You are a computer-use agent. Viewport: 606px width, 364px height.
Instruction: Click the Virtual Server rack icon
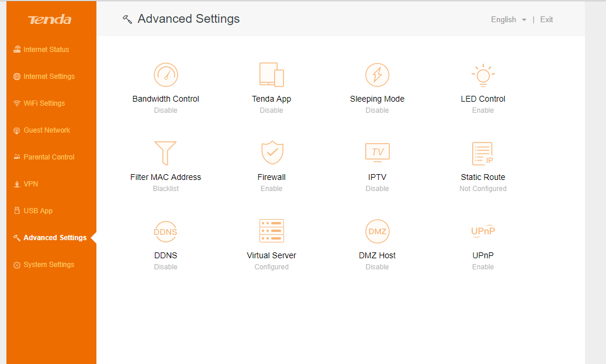tap(272, 231)
